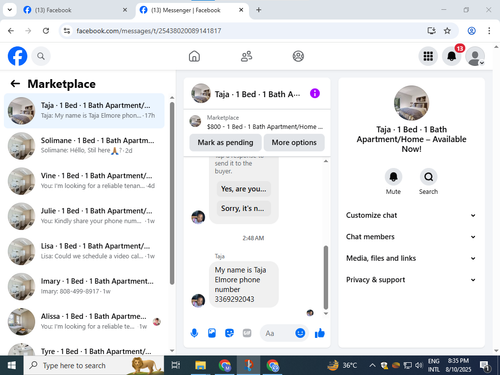
Task: Open the Taja conversation in list
Action: coord(84,111)
